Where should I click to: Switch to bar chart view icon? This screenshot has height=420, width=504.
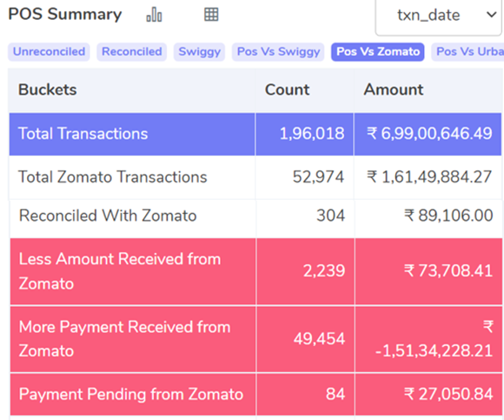[155, 15]
